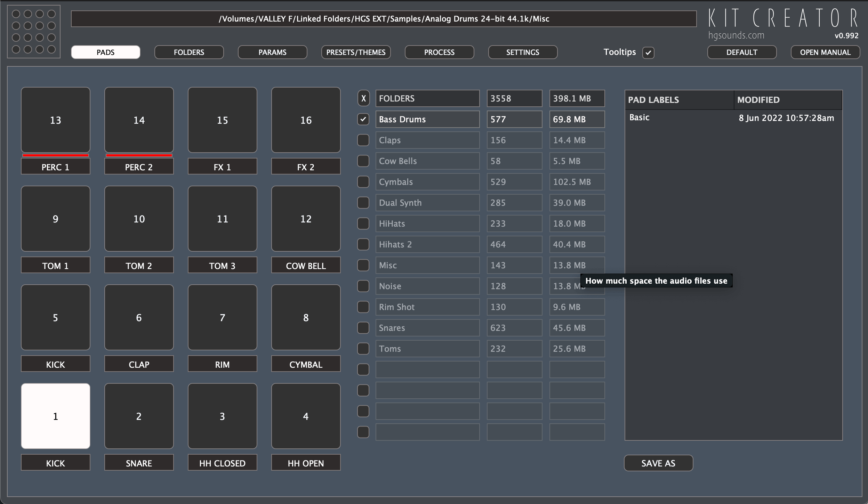Open the PRESETS/THEMES tab
868x504 pixels.
[x=356, y=52]
